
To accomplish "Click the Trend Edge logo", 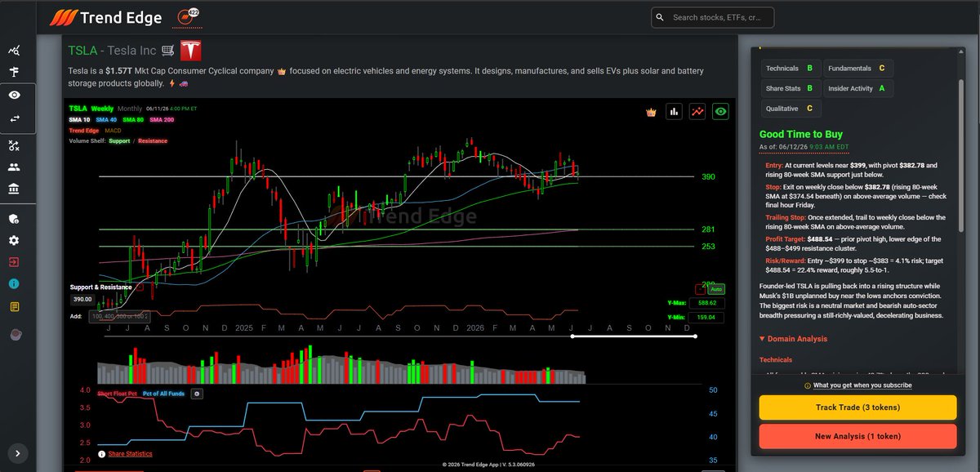I will [x=105, y=17].
